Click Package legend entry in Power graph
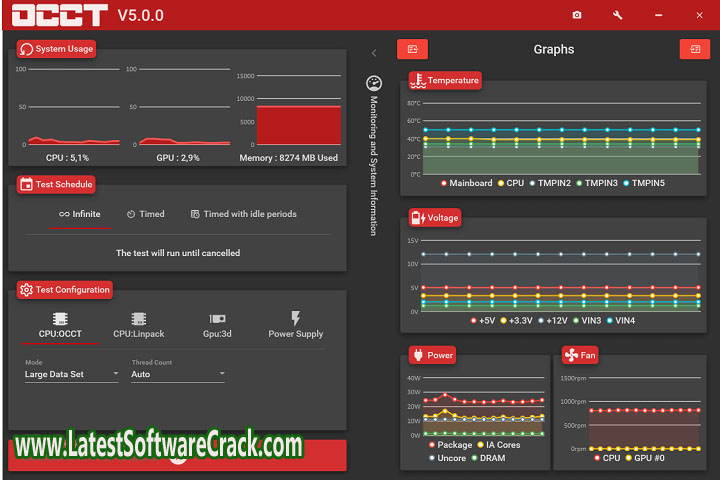Image resolution: width=720 pixels, height=480 pixels. (x=450, y=444)
